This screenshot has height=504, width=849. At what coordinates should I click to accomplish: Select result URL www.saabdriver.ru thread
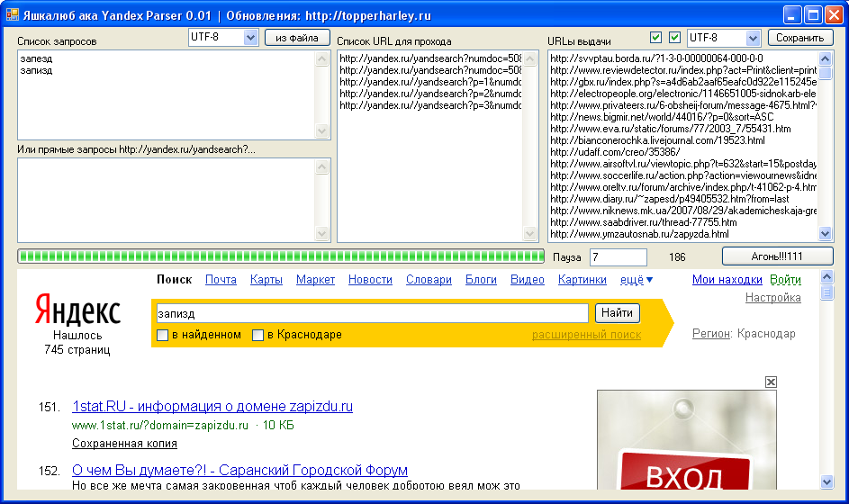coord(644,222)
